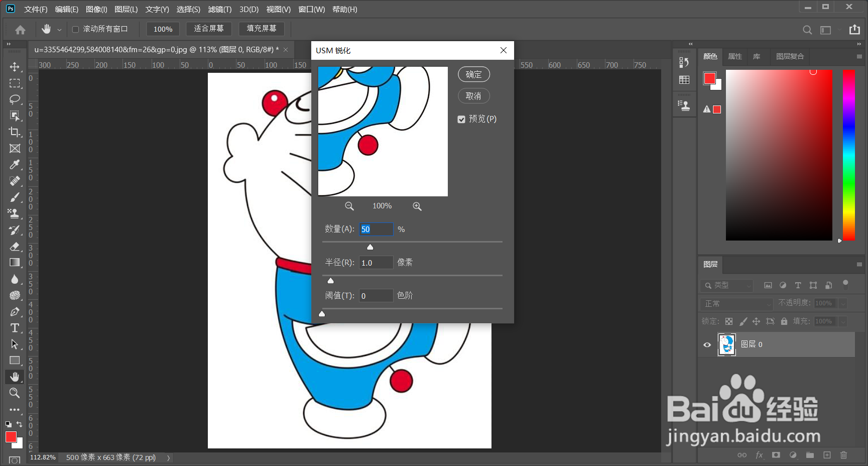This screenshot has height=466, width=868.
Task: Click 确定 in USM dialog
Action: (x=474, y=74)
